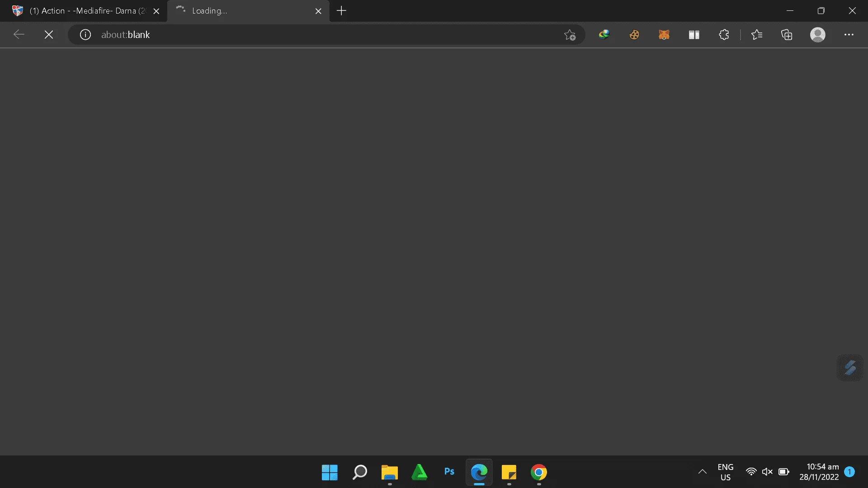Image resolution: width=868 pixels, height=488 pixels.
Task: Restore down the browser window
Action: tap(821, 11)
